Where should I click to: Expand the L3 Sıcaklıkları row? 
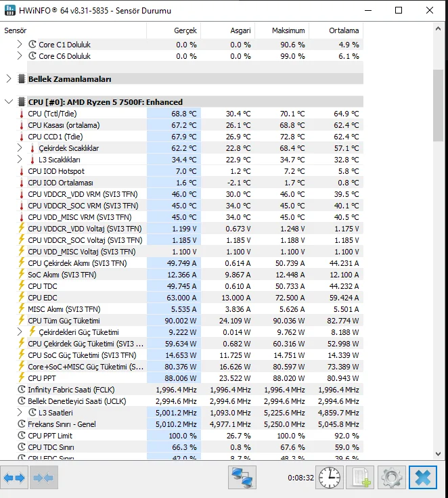(20, 160)
